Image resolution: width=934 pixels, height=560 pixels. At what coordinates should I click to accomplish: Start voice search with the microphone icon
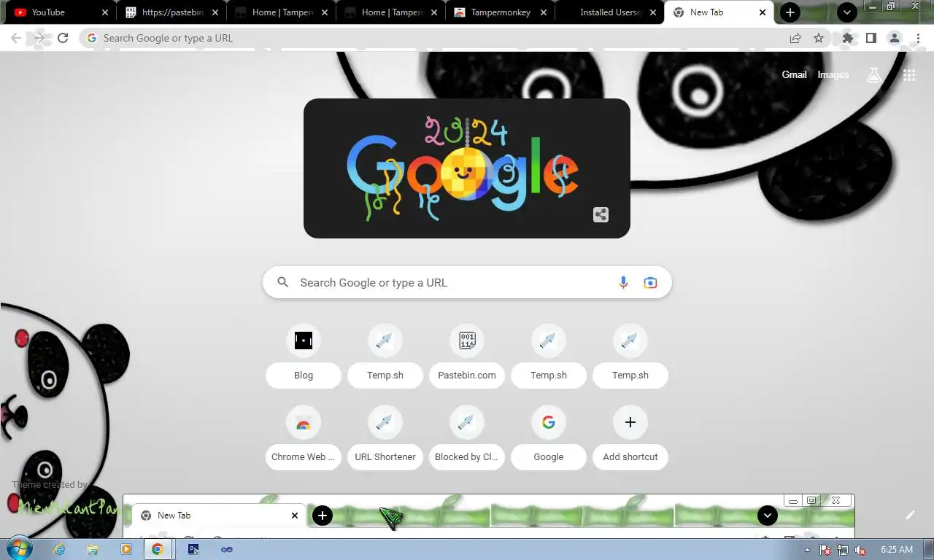pos(623,283)
